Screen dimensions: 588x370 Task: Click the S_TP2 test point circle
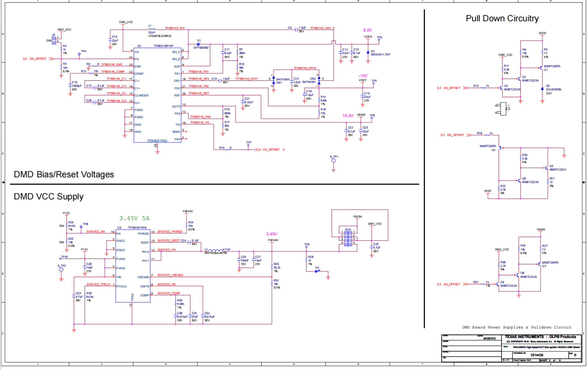pyautogui.click(x=61, y=270)
